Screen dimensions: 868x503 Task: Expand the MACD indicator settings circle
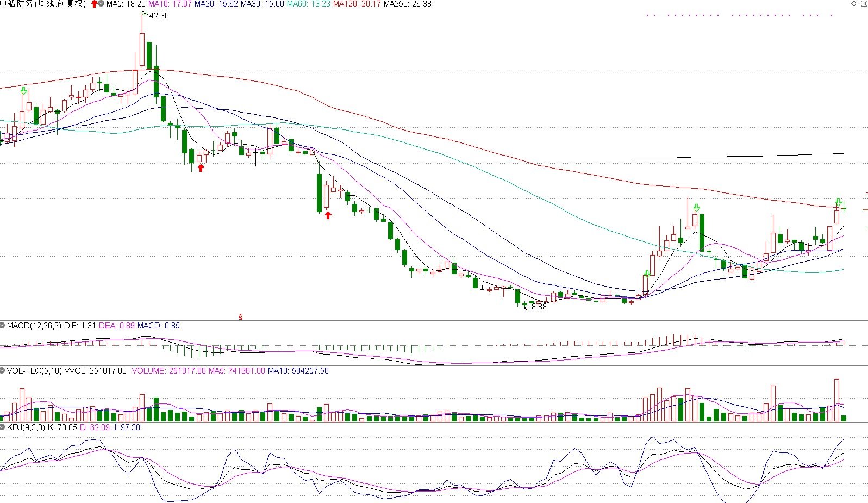pos(3,326)
